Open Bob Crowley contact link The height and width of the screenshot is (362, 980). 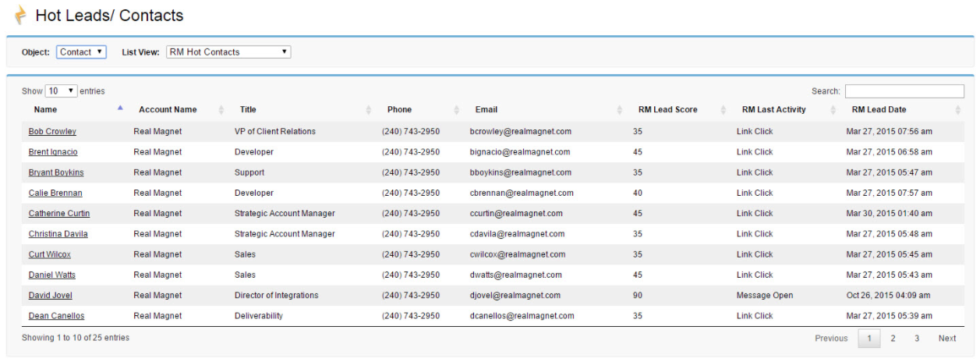click(x=52, y=132)
